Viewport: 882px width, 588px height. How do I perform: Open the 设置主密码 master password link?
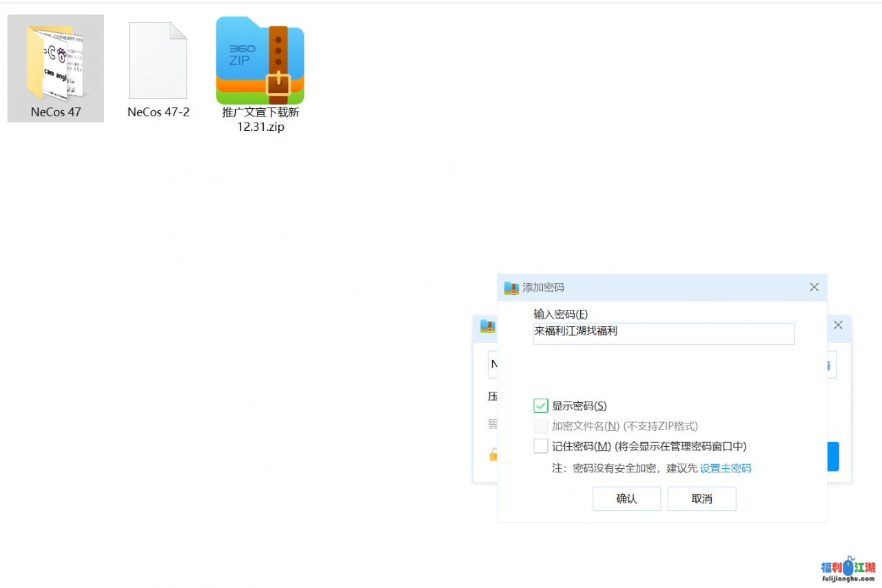725,468
